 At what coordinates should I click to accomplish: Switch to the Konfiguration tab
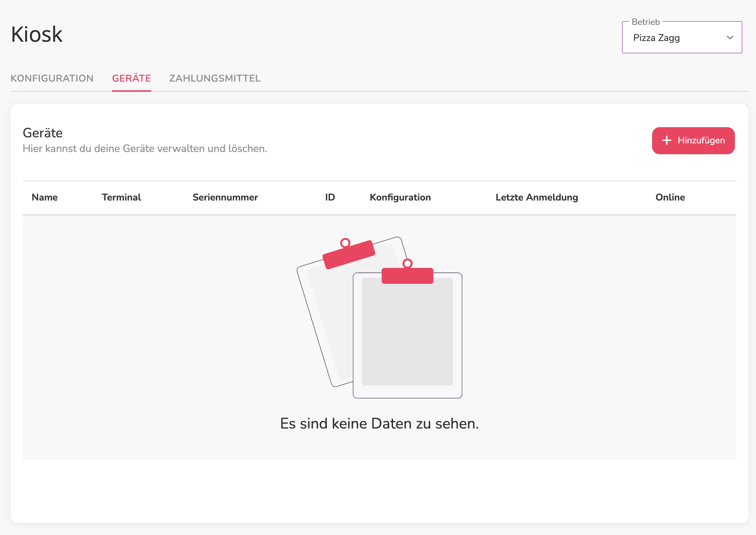[x=52, y=78]
